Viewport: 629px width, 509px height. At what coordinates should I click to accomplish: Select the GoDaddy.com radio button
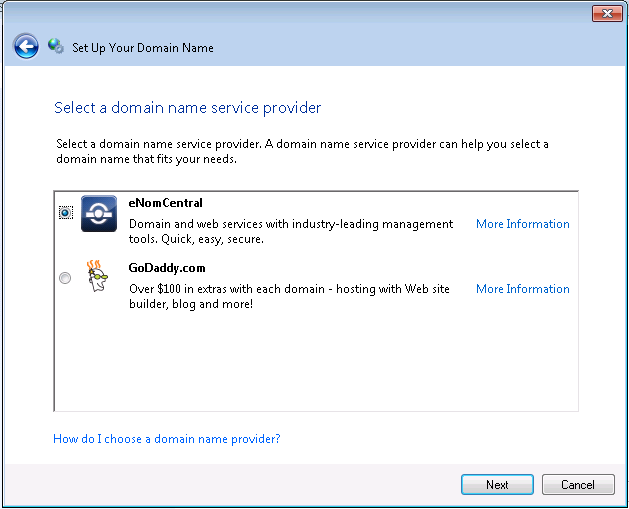(65, 278)
